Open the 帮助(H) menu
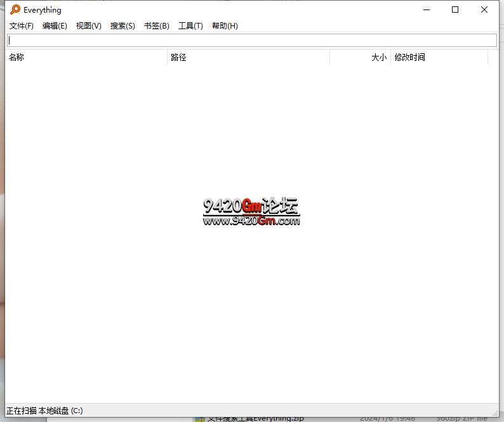The image size is (504, 422). click(x=225, y=26)
